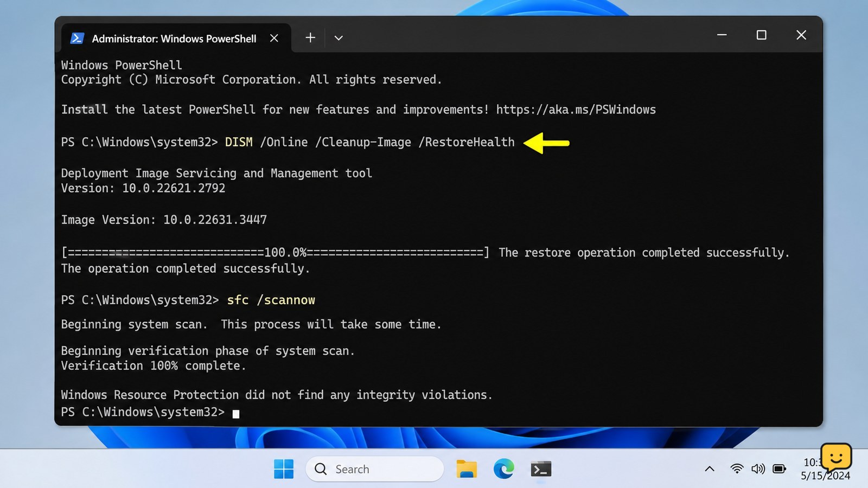Expand the new tab profile dropdown chevron
The image size is (868, 488).
(339, 38)
